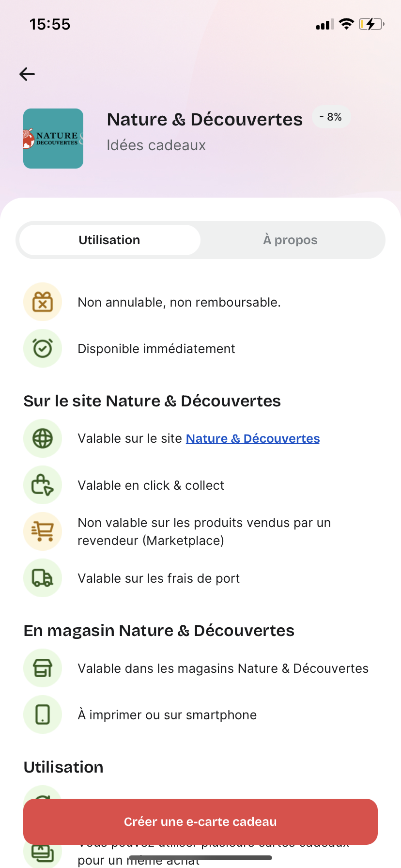Tap the Marketplace shopping cart icon
The width and height of the screenshot is (401, 868).
pos(43,531)
